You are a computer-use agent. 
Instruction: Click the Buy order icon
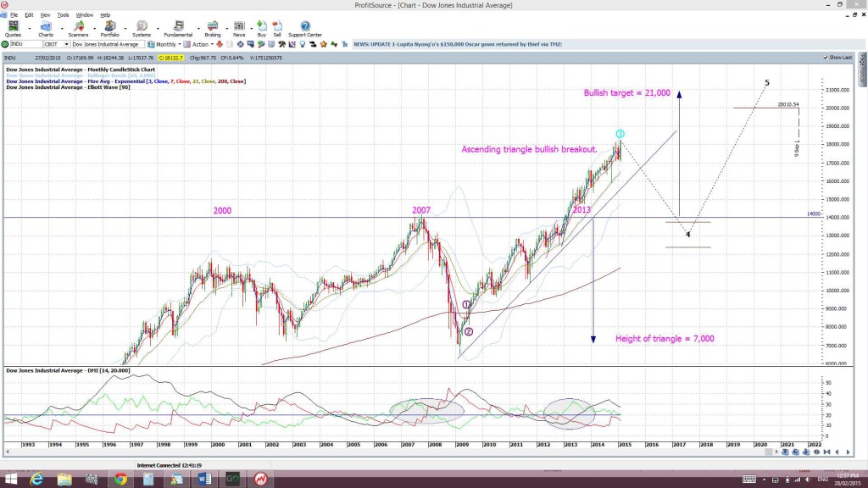click(x=262, y=29)
